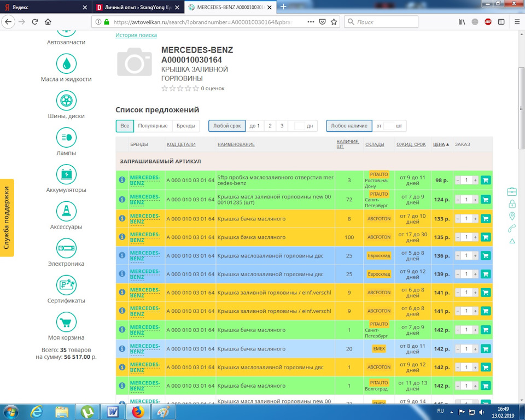Decrease quantity for 124 р. offer
The width and height of the screenshot is (525, 420).
point(457,200)
